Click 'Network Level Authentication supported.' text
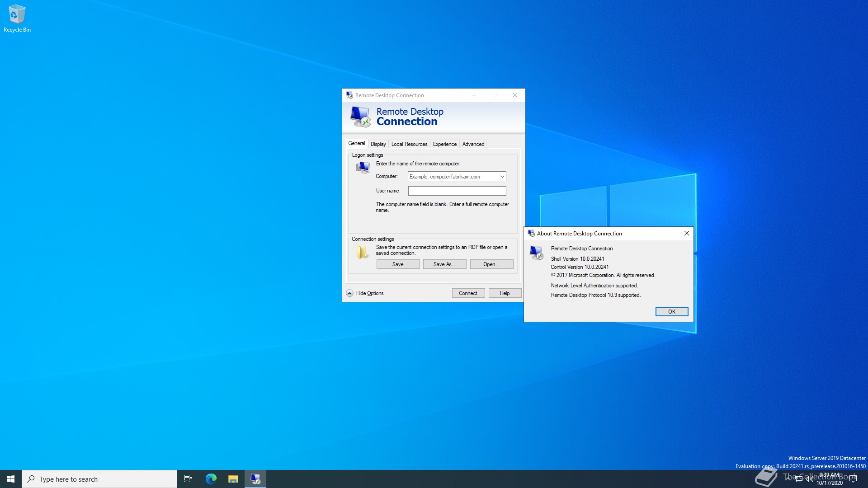The image size is (868, 488). (x=594, y=286)
